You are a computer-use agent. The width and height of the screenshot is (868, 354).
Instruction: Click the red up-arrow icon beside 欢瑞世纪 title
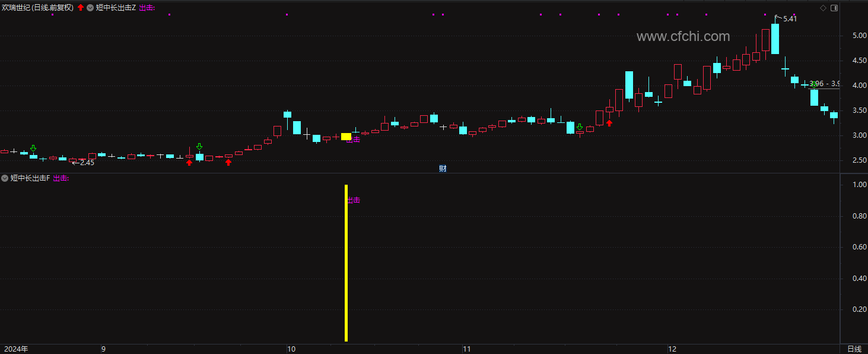coord(81,8)
